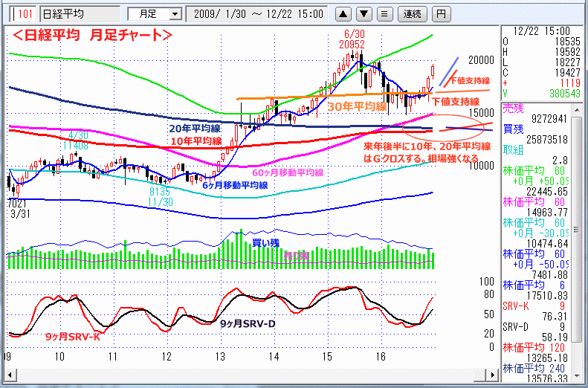
Task: Select the SRV-K 9 indicator entry
Action: pyautogui.click(x=534, y=306)
